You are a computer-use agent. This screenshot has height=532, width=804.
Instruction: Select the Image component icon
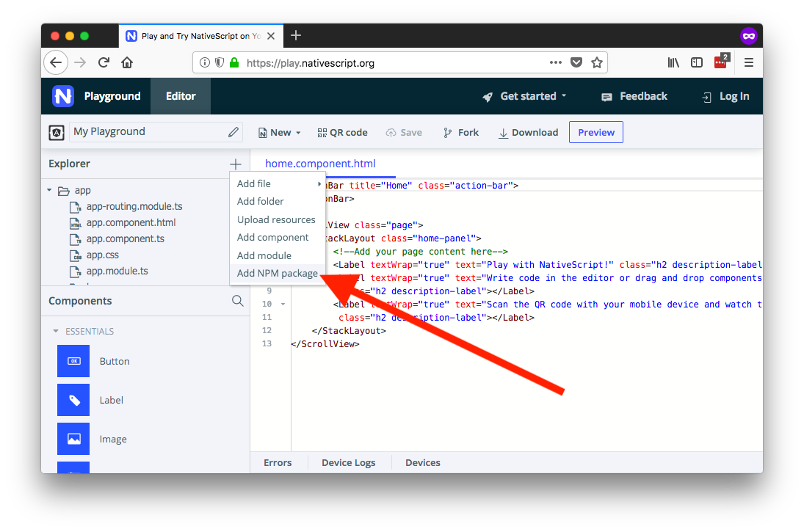point(73,439)
